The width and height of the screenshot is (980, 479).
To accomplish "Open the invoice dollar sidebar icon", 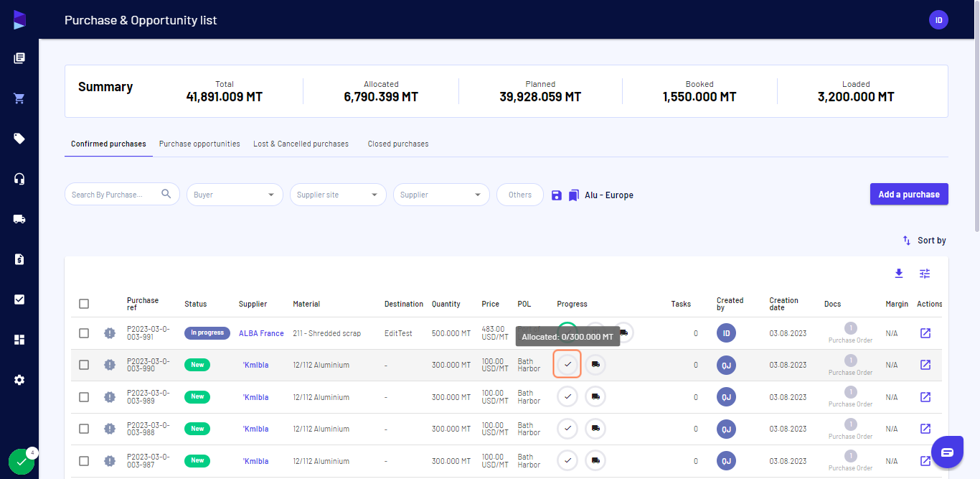I will click(x=19, y=259).
